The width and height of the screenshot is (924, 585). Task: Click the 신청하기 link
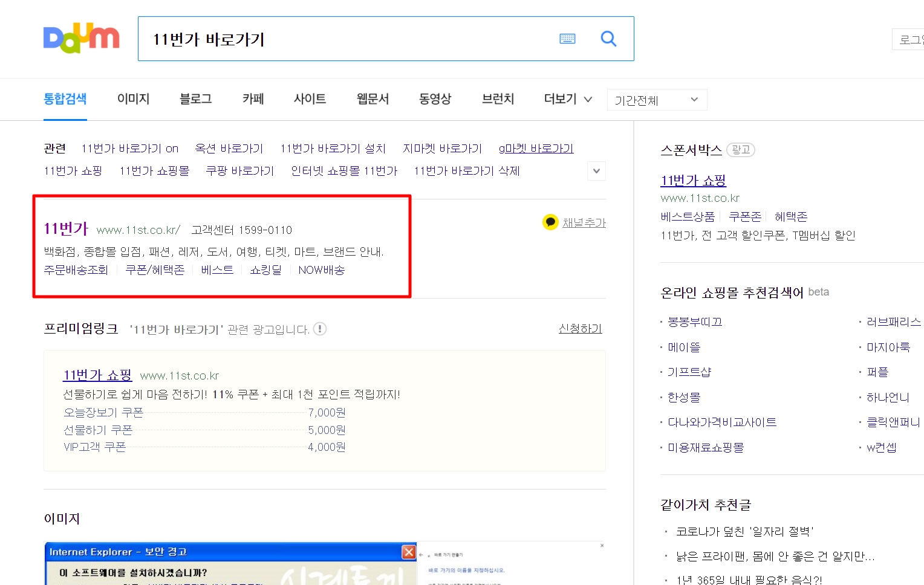581,328
